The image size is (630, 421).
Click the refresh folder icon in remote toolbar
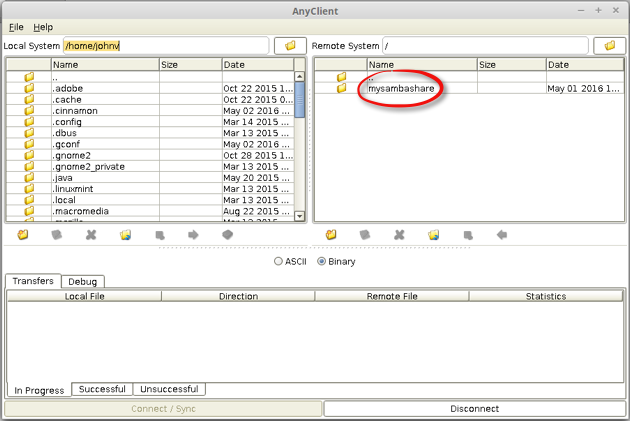pyautogui.click(x=433, y=235)
